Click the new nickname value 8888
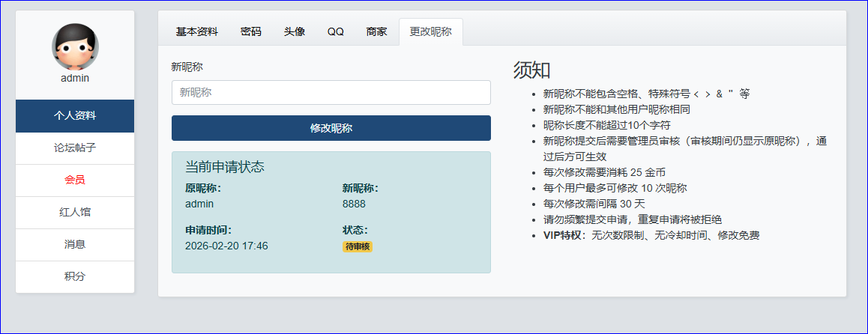This screenshot has width=868, height=334. pyautogui.click(x=354, y=204)
